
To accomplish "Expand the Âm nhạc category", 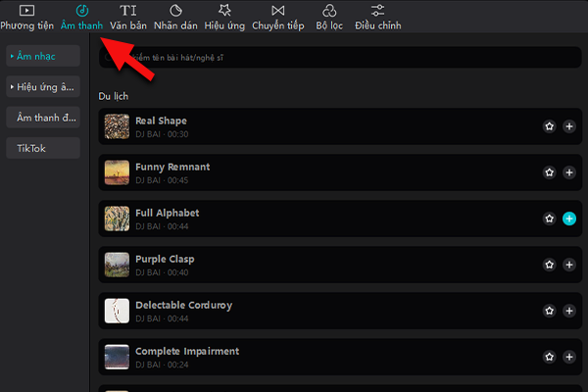I will [41, 57].
